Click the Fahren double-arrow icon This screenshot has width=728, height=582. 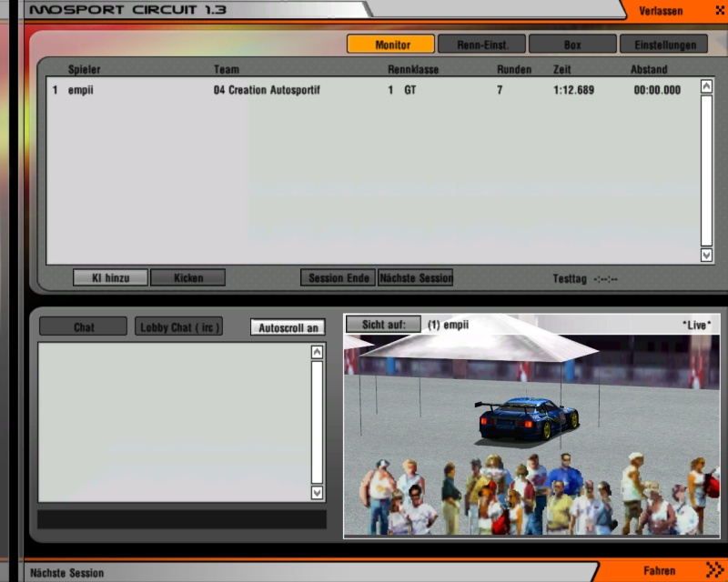(x=714, y=570)
